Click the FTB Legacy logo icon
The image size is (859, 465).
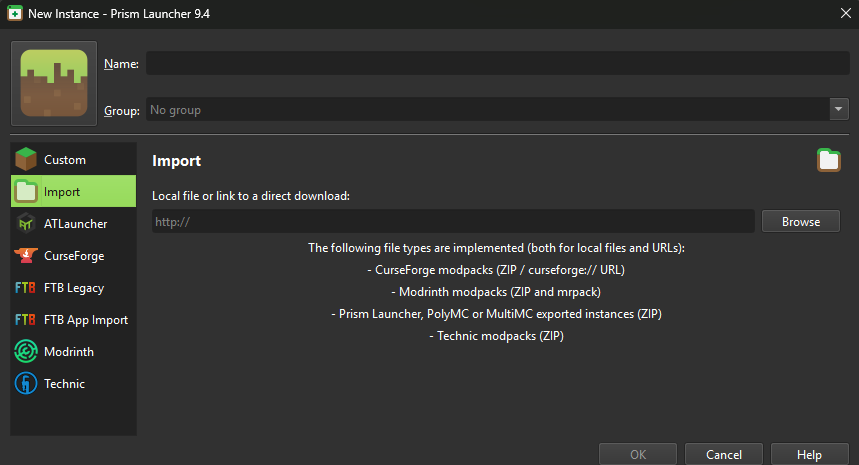pos(25,288)
